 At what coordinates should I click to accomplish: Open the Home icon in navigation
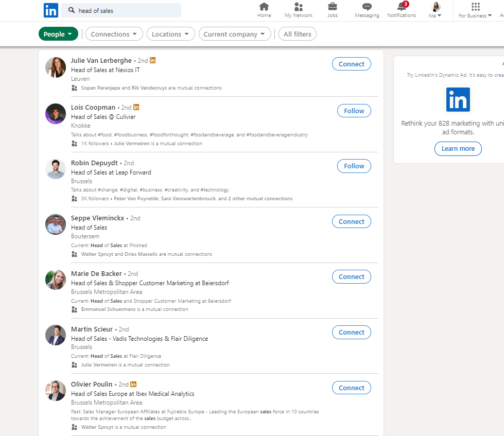click(264, 7)
